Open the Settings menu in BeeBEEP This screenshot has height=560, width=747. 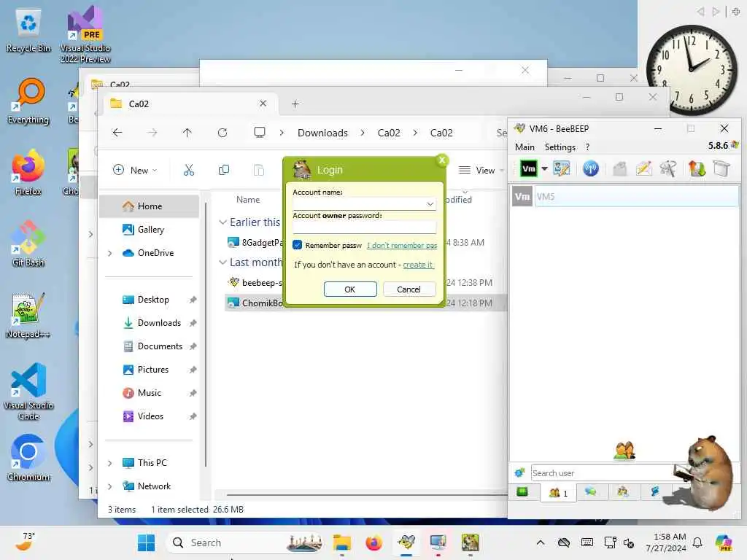point(560,147)
